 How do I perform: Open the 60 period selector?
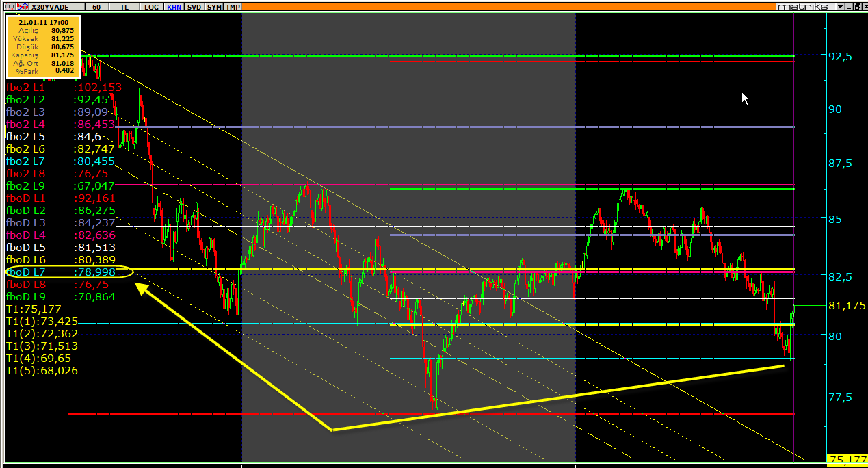tap(96, 6)
